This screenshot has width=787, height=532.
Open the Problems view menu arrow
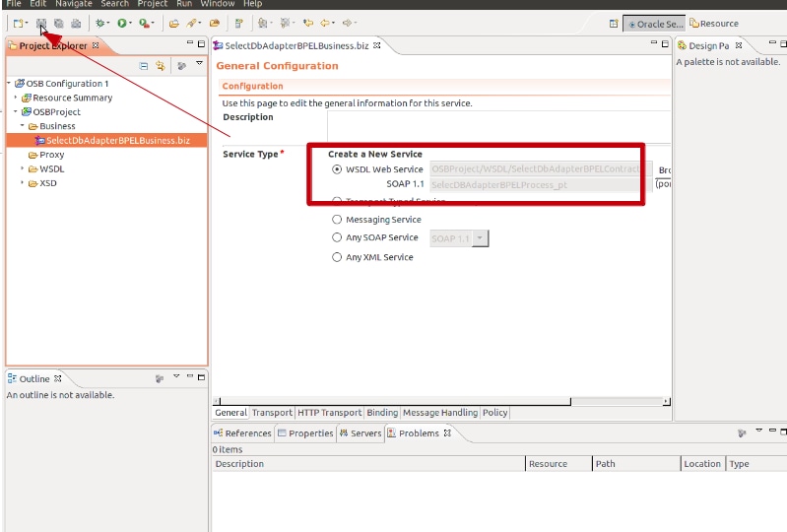(758, 431)
